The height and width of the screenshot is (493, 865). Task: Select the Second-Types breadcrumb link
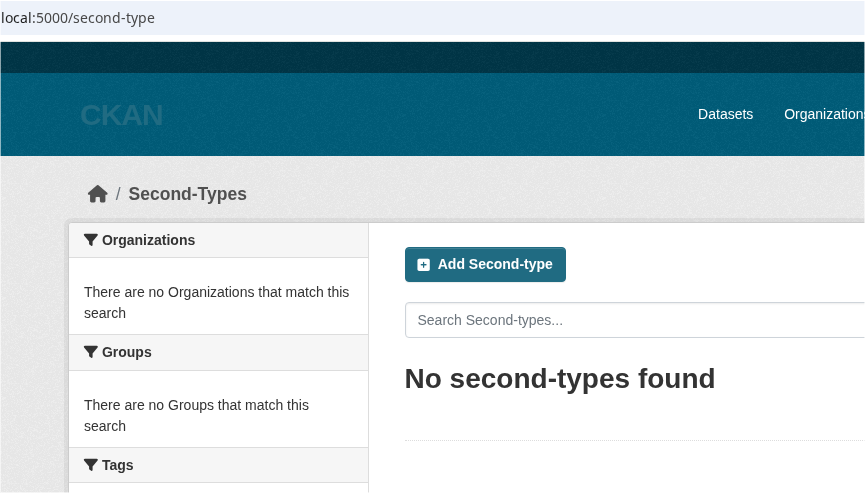click(x=187, y=194)
